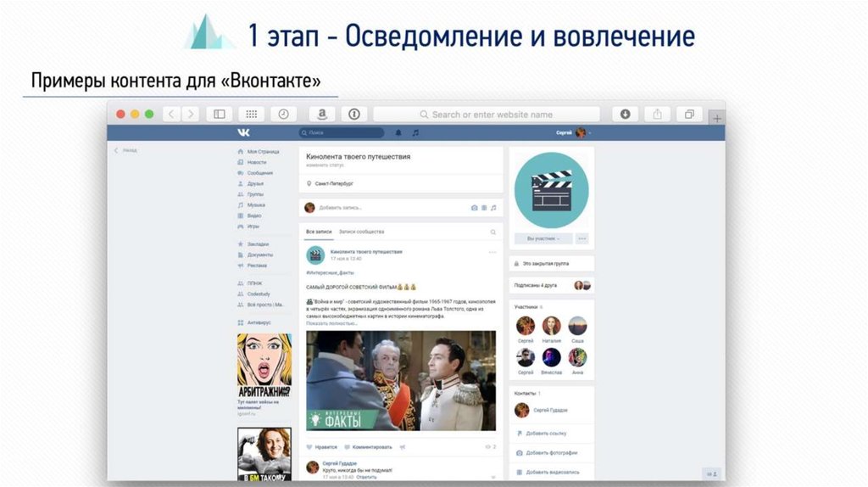The height and width of the screenshot is (487, 868).
Task: Open Сообщения in the left menu
Action: pos(259,173)
